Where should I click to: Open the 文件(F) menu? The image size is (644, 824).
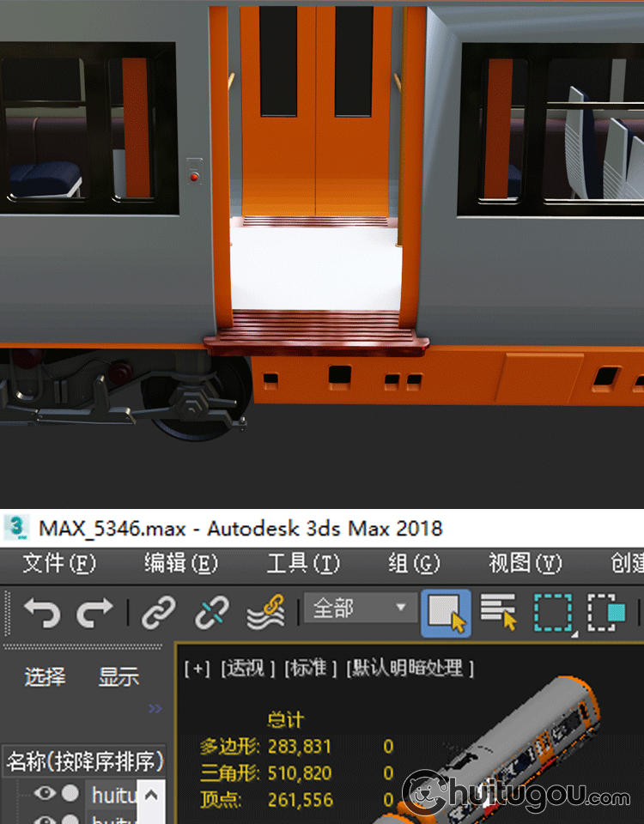pos(59,564)
